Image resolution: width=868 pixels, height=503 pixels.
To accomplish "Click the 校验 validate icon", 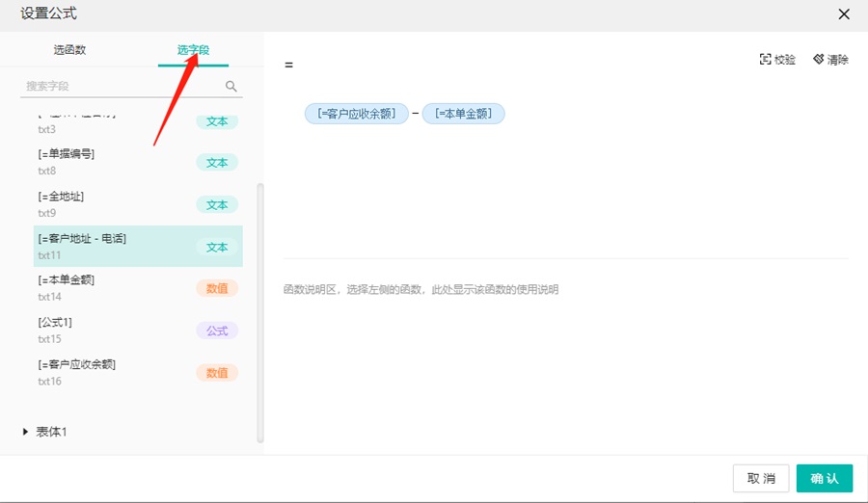I will [765, 59].
